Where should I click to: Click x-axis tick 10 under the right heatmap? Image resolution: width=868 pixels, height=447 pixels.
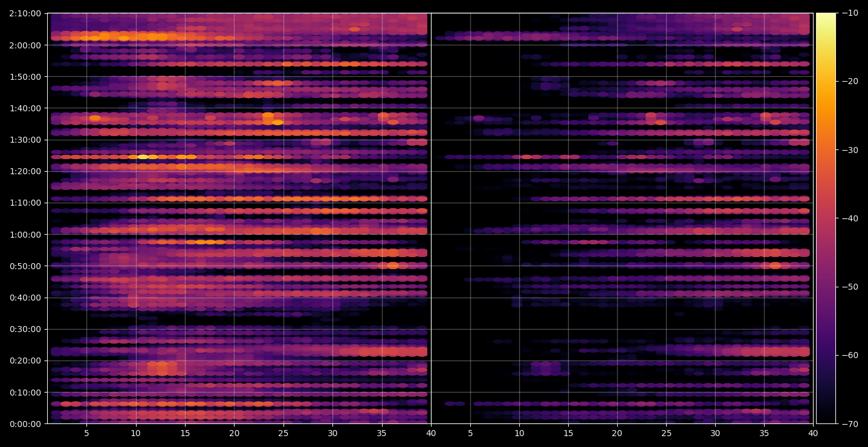click(519, 433)
